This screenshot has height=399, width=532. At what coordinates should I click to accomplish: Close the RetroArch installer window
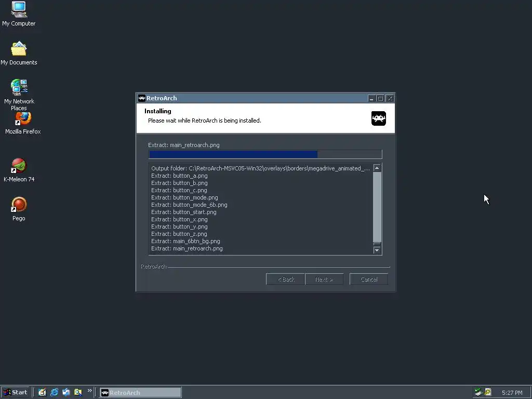pos(390,98)
